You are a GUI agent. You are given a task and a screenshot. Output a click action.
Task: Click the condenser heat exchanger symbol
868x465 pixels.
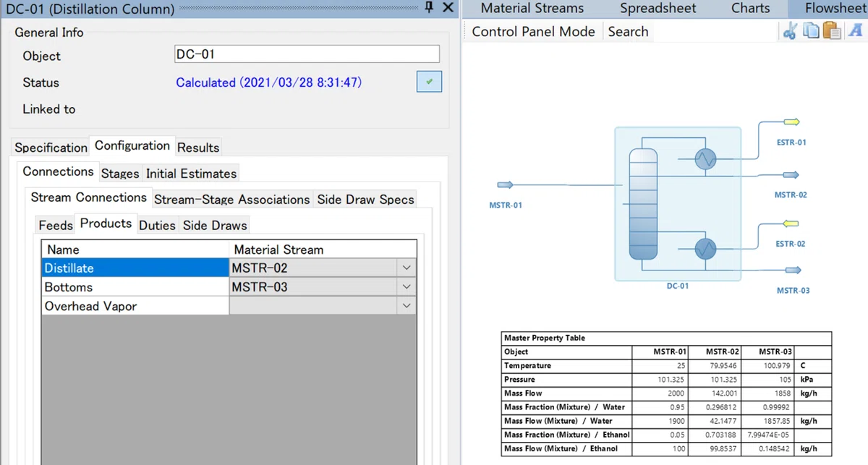tap(705, 159)
